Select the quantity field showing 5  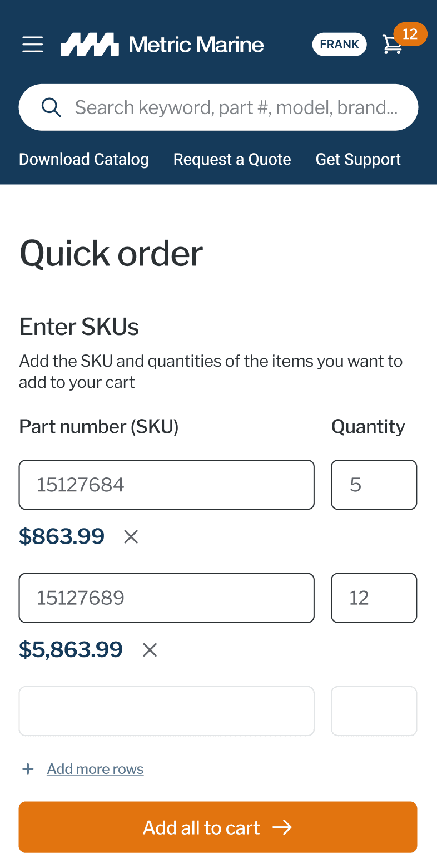[374, 485]
